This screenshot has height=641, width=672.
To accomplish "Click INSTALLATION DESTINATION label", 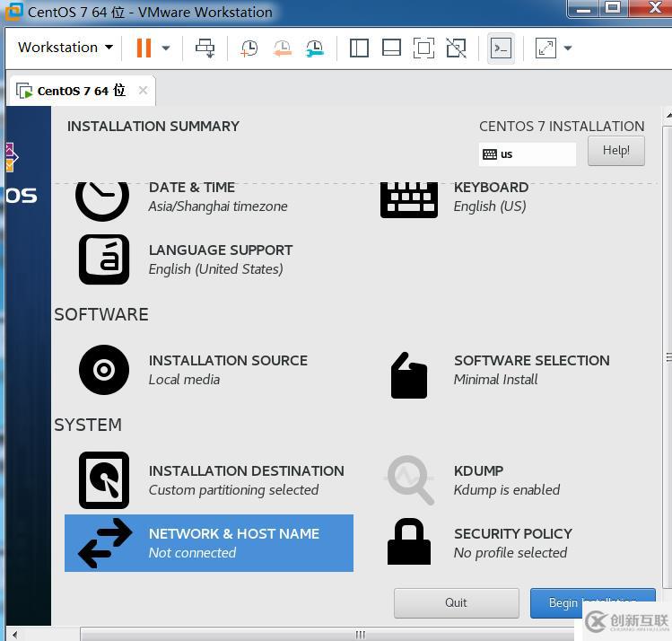I will pyautogui.click(x=247, y=470).
